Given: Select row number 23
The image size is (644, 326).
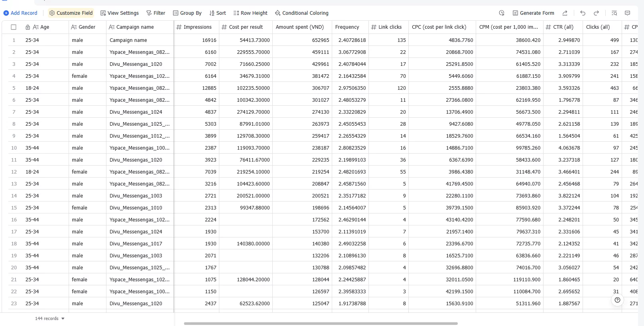Looking at the screenshot, I should click(14, 303).
